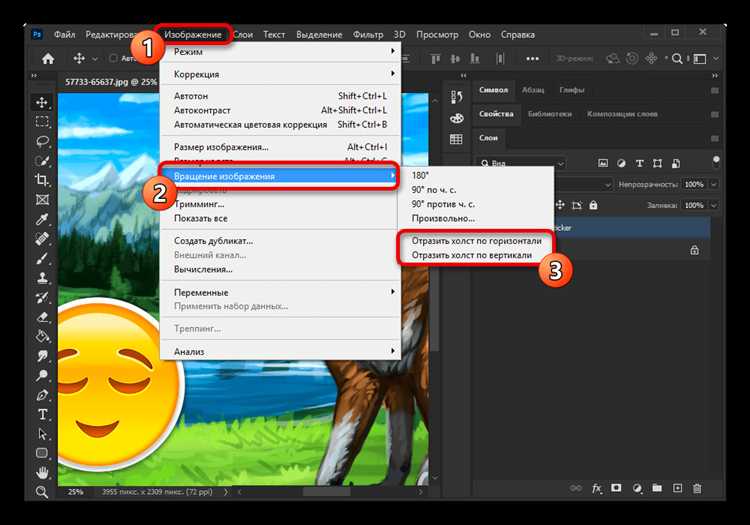Select the Eraser tool
750x525 pixels.
[42, 317]
